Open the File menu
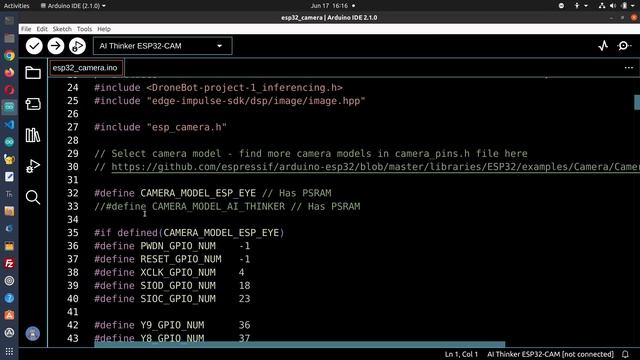Image resolution: width=640 pixels, height=360 pixels. point(26,29)
